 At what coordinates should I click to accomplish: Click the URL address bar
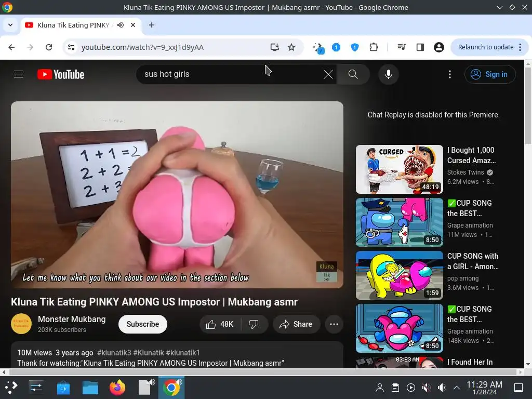[x=173, y=47]
